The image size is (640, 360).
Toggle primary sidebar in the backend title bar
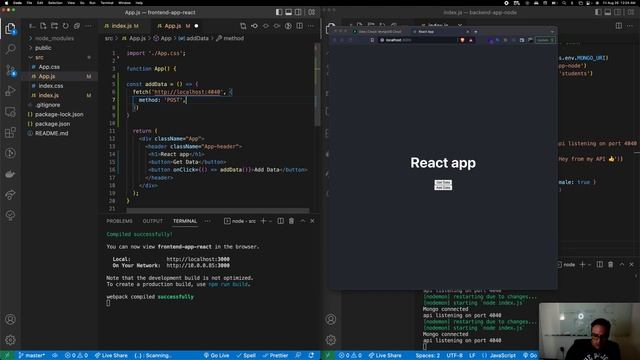(x=598, y=12)
